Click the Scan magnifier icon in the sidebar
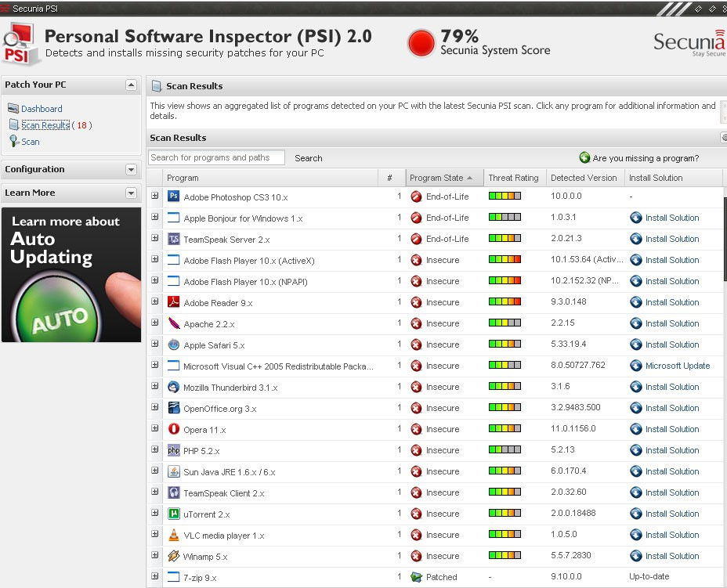 (x=14, y=141)
